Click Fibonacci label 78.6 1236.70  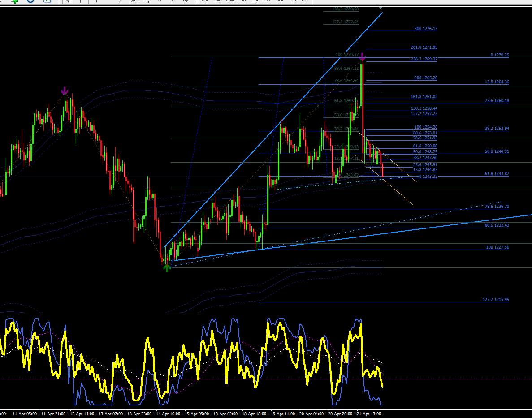point(497,206)
